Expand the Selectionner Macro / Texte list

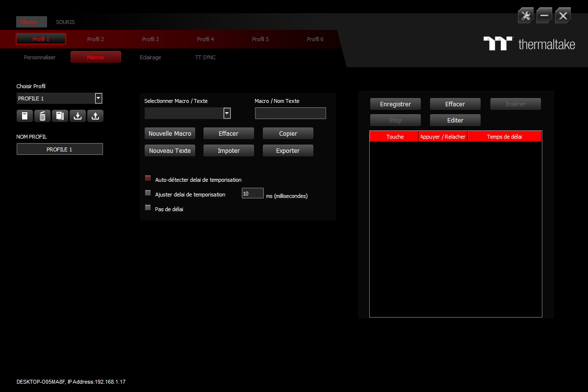[x=227, y=113]
